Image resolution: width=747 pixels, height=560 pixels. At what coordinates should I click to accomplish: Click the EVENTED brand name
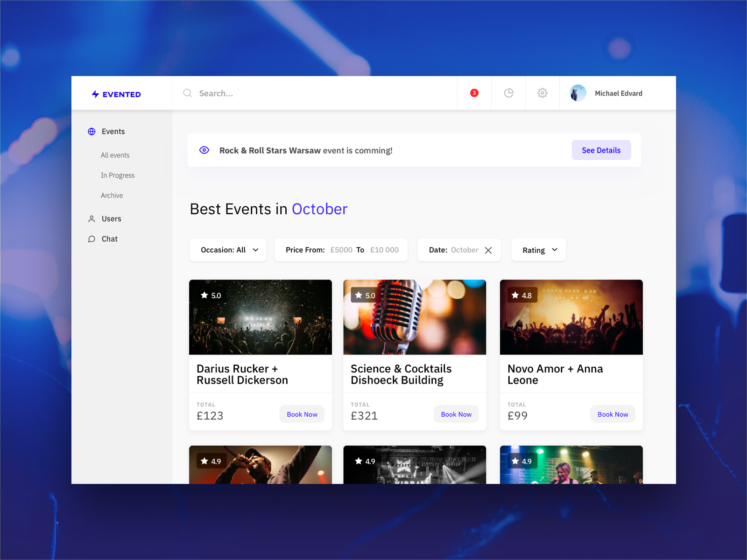click(122, 94)
